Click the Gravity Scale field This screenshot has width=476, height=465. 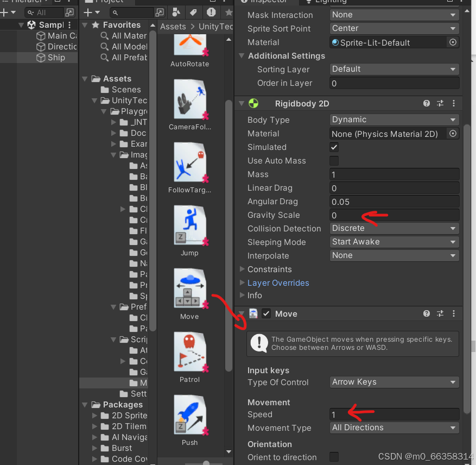tap(395, 215)
